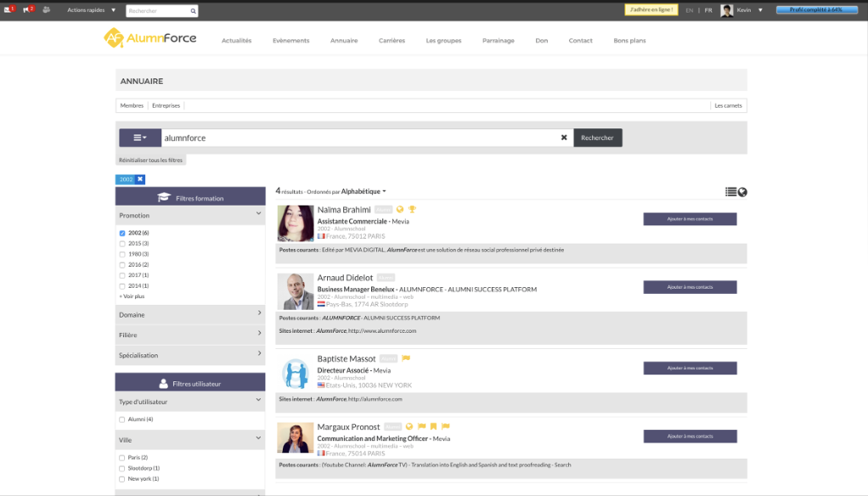
Task: Click last flag badge next to Margaux Pronost
Action: pyautogui.click(x=446, y=426)
